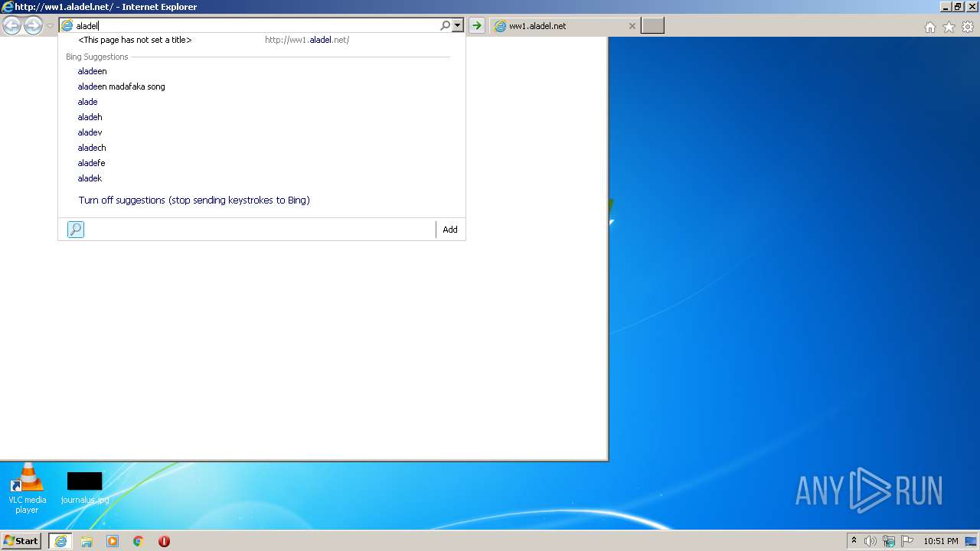
Task: Open a new blank tab
Action: coord(652,26)
